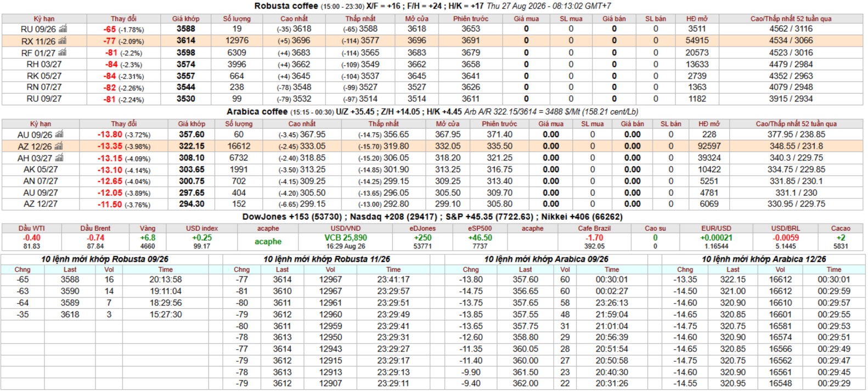Open chart icon for AZ 12/26
The height and width of the screenshot is (392, 868).
(x=59, y=146)
